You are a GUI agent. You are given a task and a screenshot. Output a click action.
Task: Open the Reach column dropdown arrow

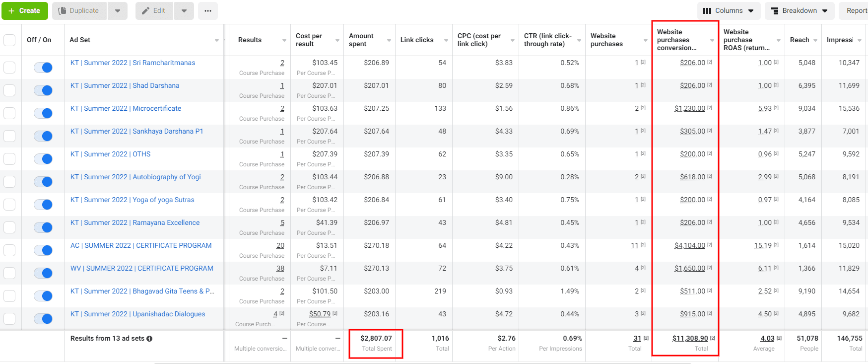[815, 40]
